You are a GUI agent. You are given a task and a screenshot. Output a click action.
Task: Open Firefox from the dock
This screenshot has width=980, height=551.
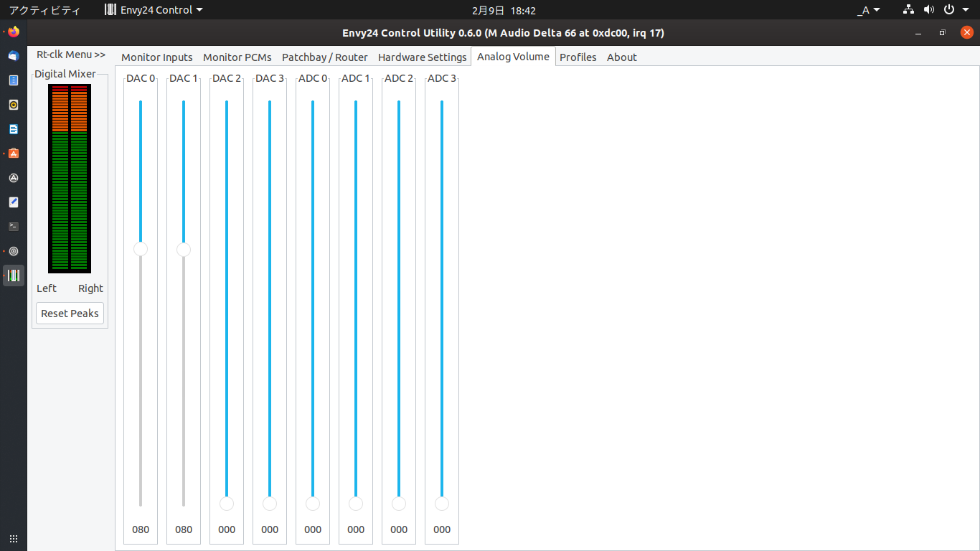(14, 32)
